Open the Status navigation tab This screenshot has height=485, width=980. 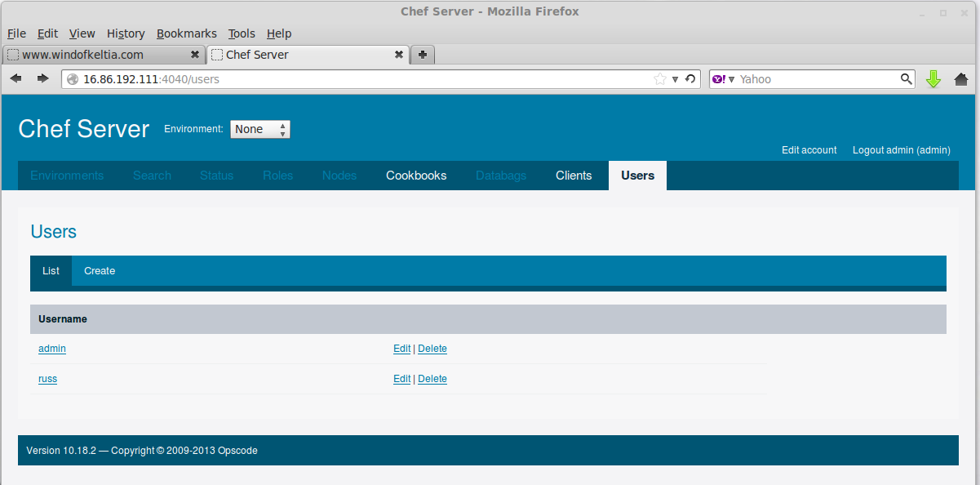(x=217, y=176)
